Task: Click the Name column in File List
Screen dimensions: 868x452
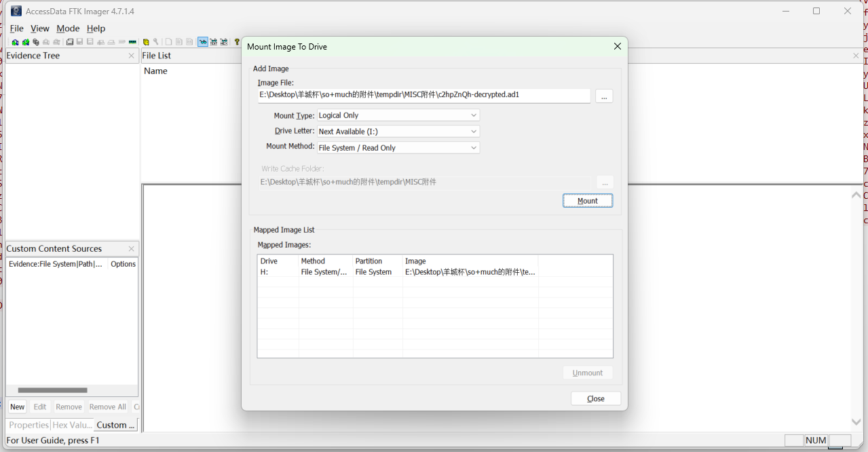Action: pyautogui.click(x=155, y=71)
